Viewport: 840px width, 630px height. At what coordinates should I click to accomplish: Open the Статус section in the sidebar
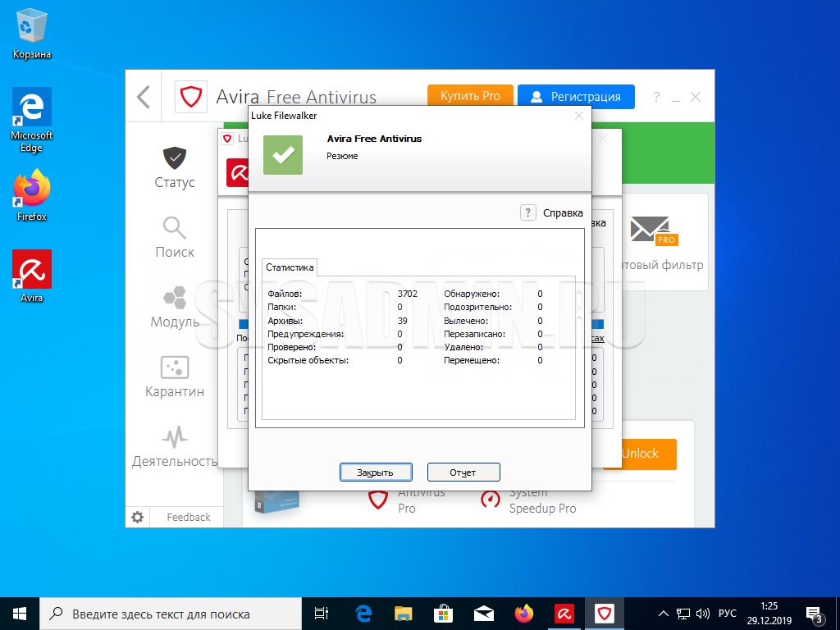click(174, 167)
